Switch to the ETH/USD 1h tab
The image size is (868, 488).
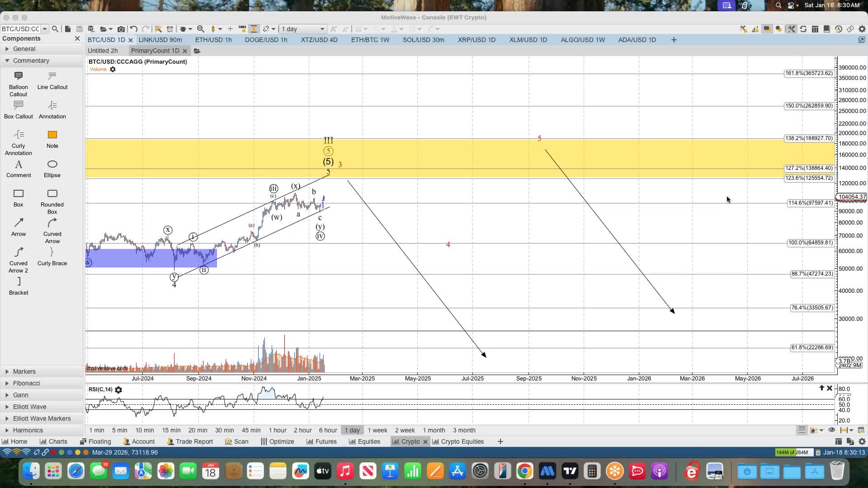coord(213,40)
